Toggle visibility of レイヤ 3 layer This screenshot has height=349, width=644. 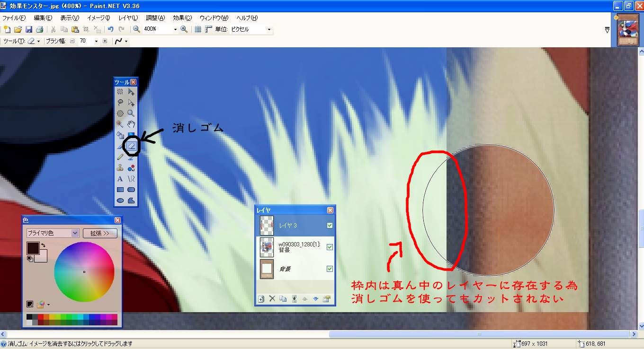[330, 226]
